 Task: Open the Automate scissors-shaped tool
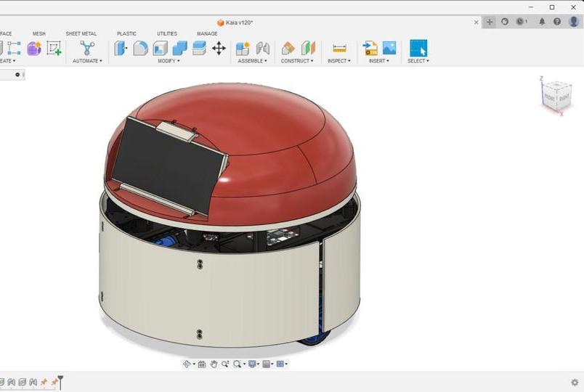tap(87, 48)
